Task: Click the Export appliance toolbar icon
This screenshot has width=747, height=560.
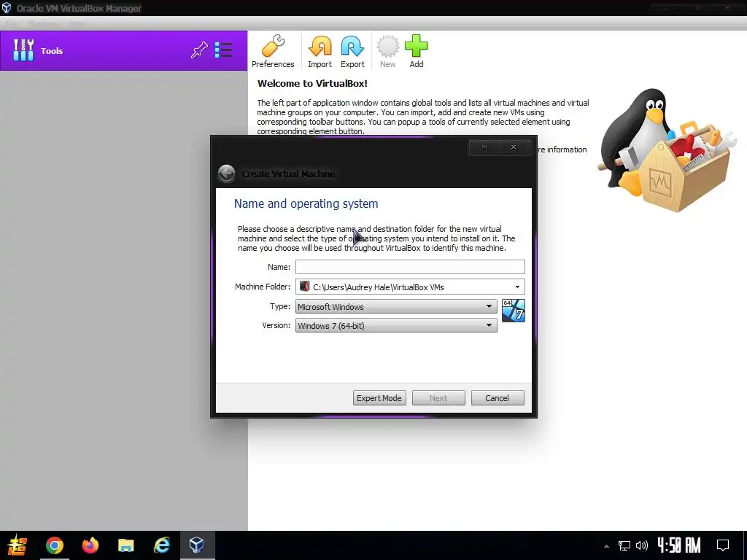Action: tap(352, 52)
